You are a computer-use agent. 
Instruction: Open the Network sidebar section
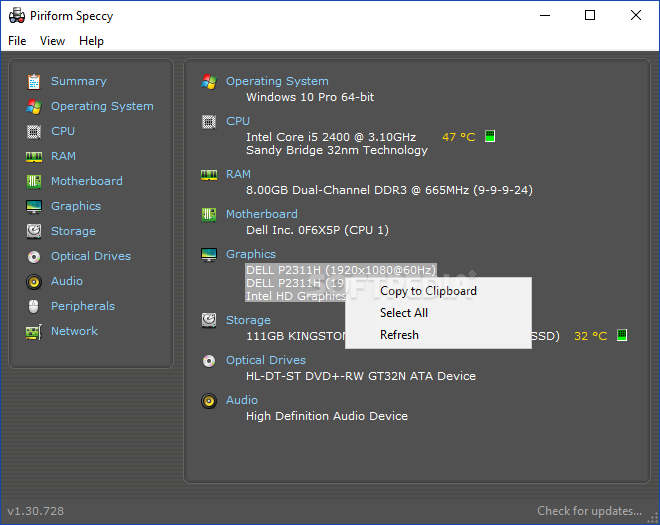(x=75, y=331)
